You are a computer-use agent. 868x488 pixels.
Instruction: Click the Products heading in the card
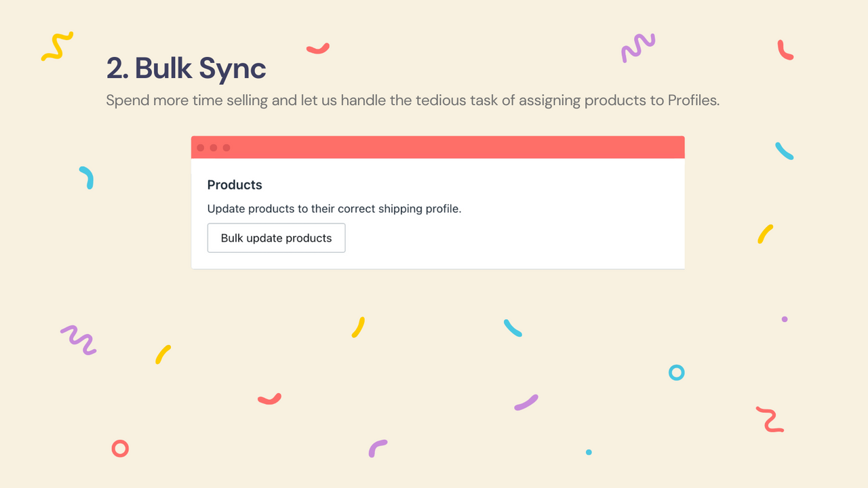click(235, 184)
